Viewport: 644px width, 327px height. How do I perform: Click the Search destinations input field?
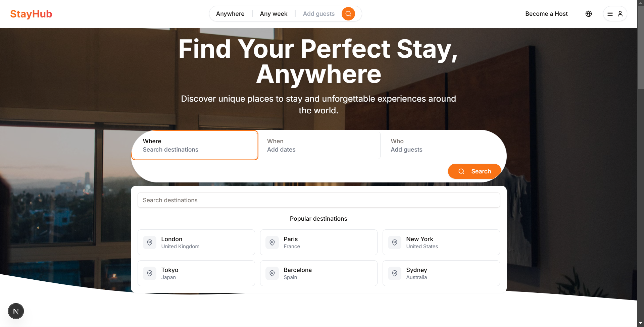[318, 200]
